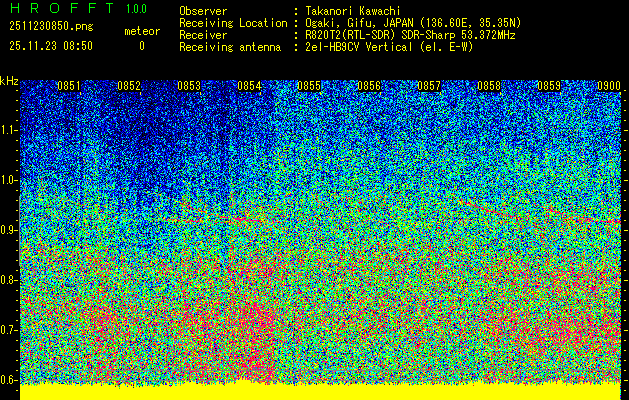Click the meteor label
This screenshot has width=629, height=400.
tap(142, 31)
